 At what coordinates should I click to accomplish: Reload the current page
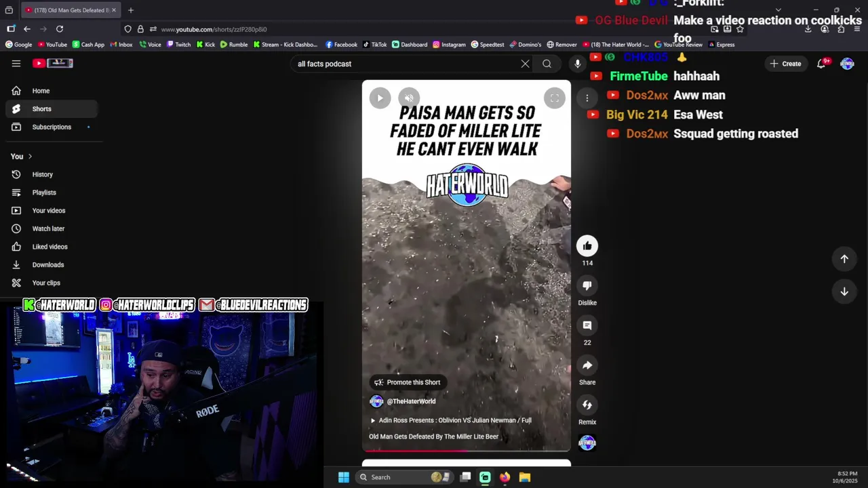point(60,29)
